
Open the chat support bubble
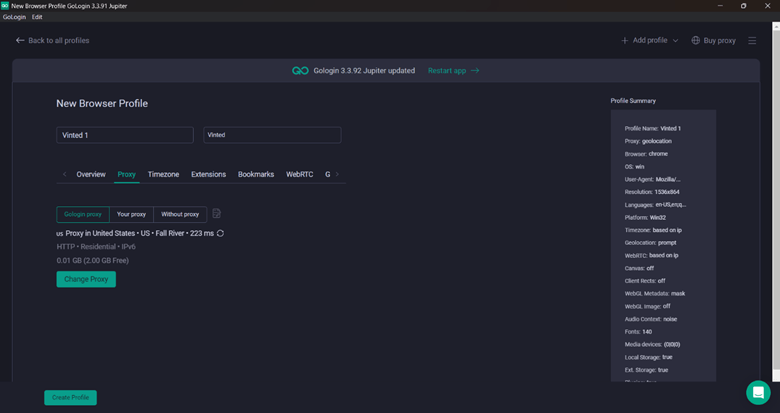[x=758, y=392]
